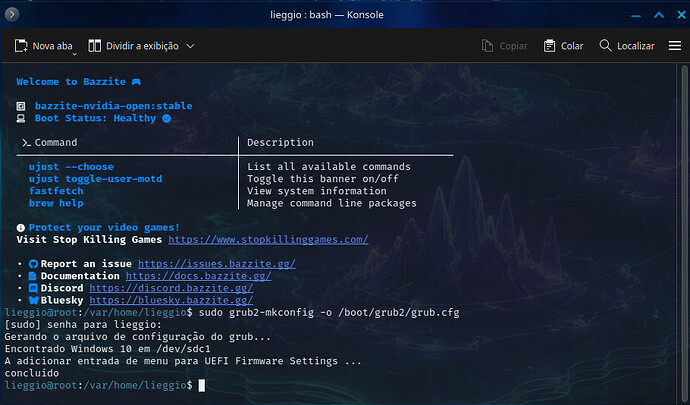
Task: Click the info icon before Protect your video games
Action: pyautogui.click(x=21, y=228)
